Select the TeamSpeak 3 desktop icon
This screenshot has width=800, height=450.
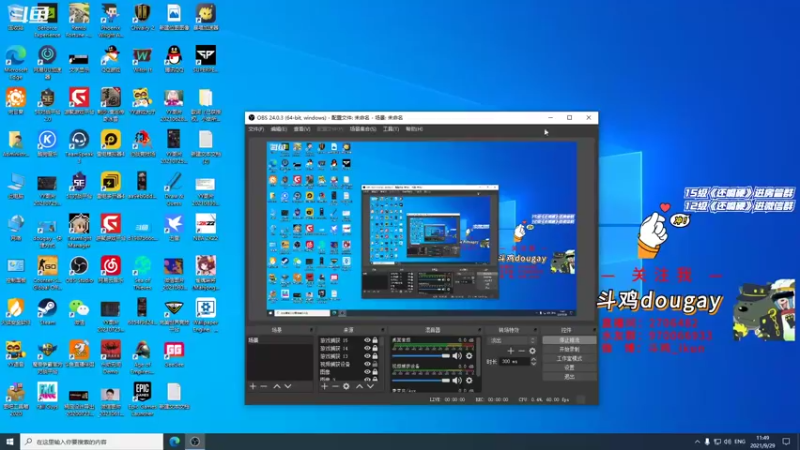[x=79, y=145]
